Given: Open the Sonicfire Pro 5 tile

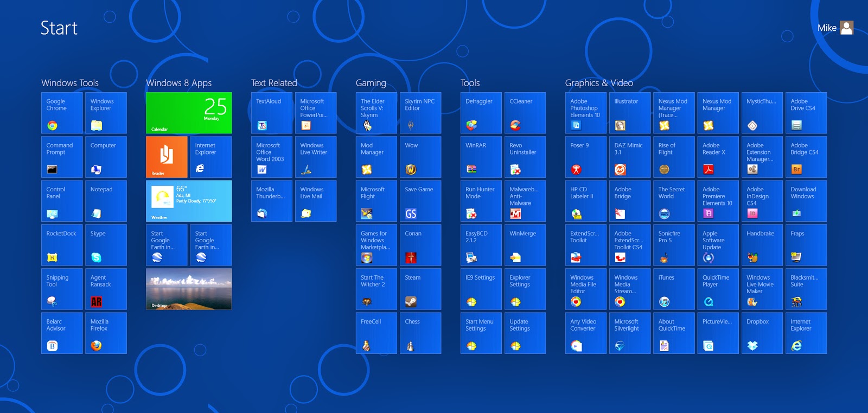Looking at the screenshot, I should [674, 245].
